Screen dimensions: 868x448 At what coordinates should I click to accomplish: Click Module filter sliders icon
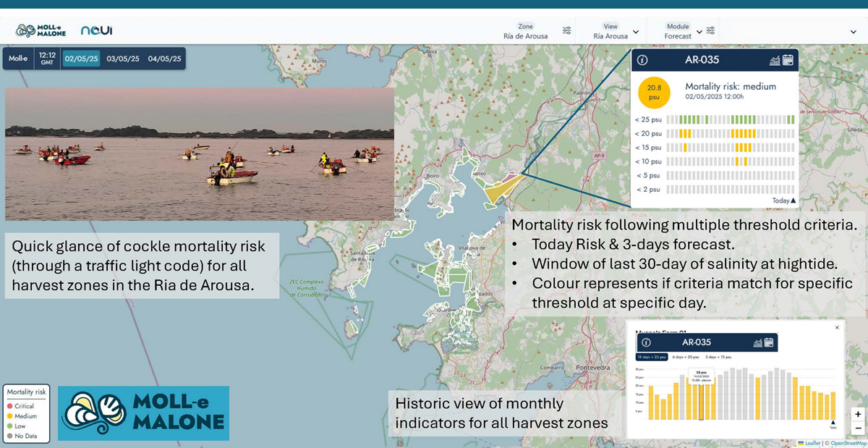coord(710,30)
